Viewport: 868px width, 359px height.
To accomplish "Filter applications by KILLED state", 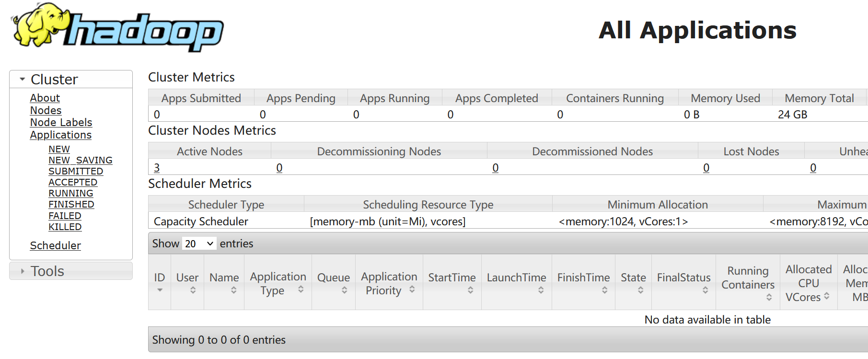I will point(65,227).
